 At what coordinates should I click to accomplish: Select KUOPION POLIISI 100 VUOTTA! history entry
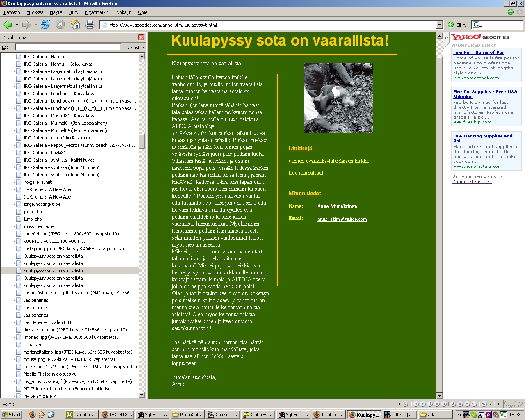tap(55, 241)
